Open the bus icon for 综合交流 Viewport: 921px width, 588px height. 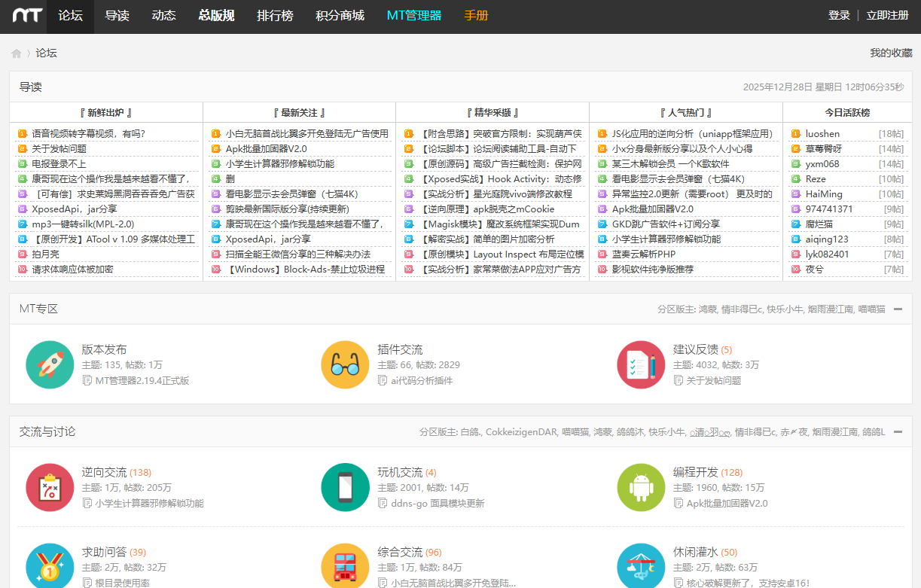(x=345, y=566)
